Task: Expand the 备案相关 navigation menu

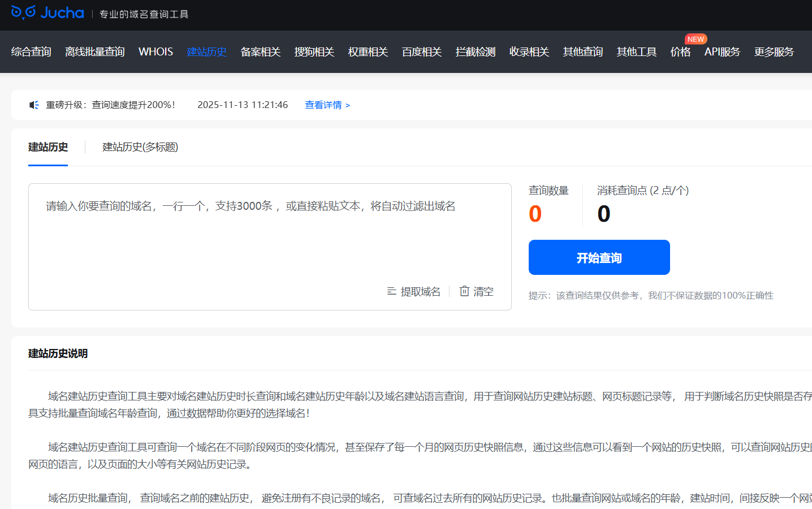Action: [260, 52]
